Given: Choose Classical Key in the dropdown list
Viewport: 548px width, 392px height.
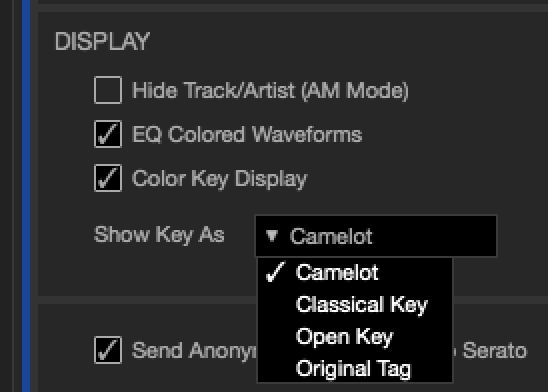Looking at the screenshot, I should point(355,304).
